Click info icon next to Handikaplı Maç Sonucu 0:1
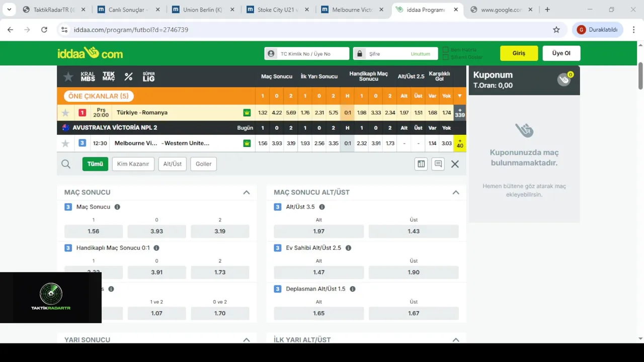The image size is (644, 362). pyautogui.click(x=156, y=248)
